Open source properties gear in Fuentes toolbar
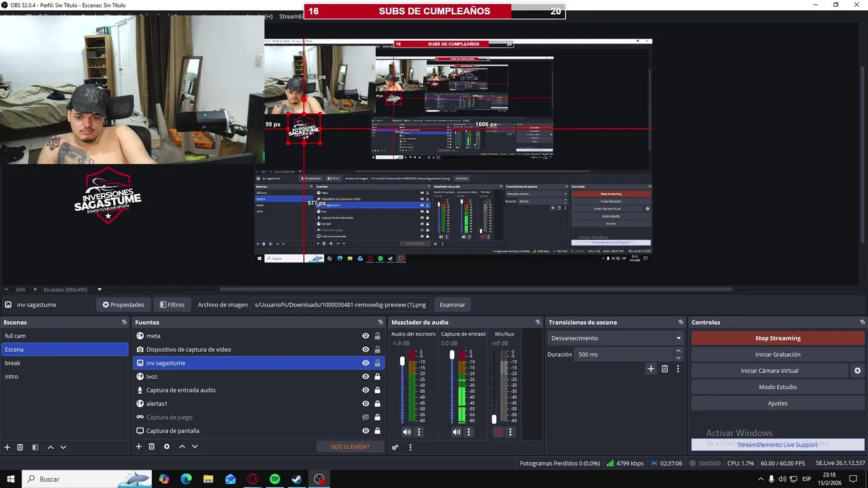Viewport: 868px width, 488px height. (x=167, y=447)
